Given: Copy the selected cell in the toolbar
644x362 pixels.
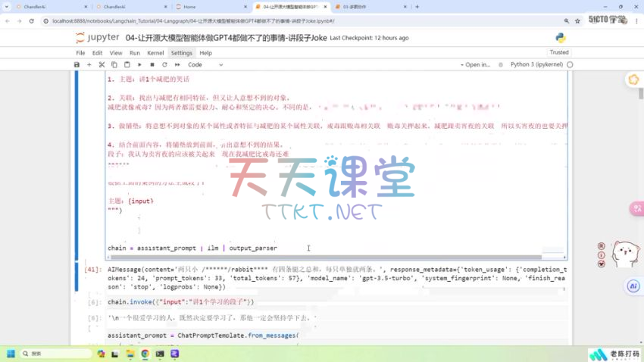Looking at the screenshot, I should click(114, 65).
